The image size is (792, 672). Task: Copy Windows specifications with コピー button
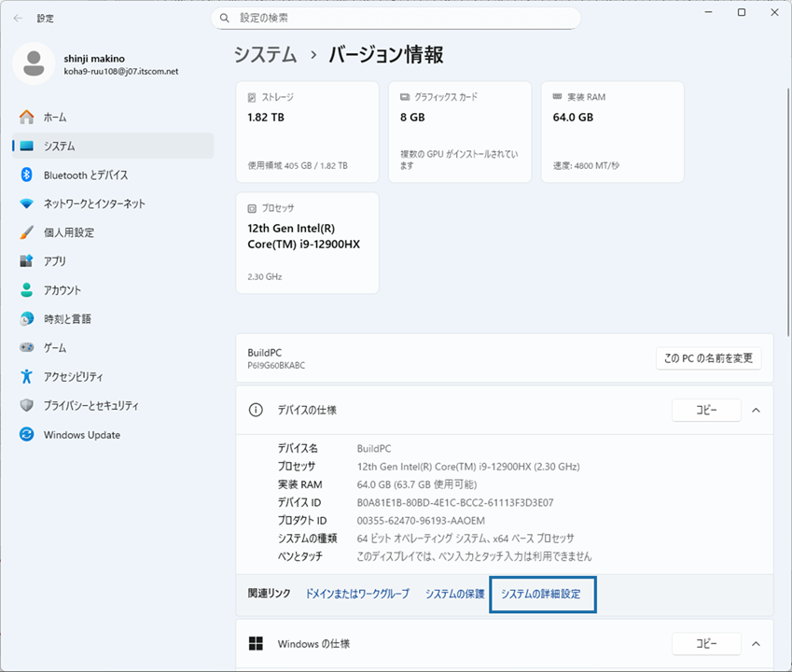[x=706, y=644]
